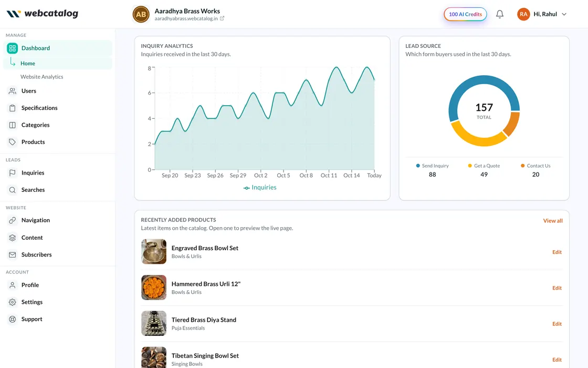Click View all recently added products
This screenshot has width=588, height=368.
pyautogui.click(x=553, y=221)
